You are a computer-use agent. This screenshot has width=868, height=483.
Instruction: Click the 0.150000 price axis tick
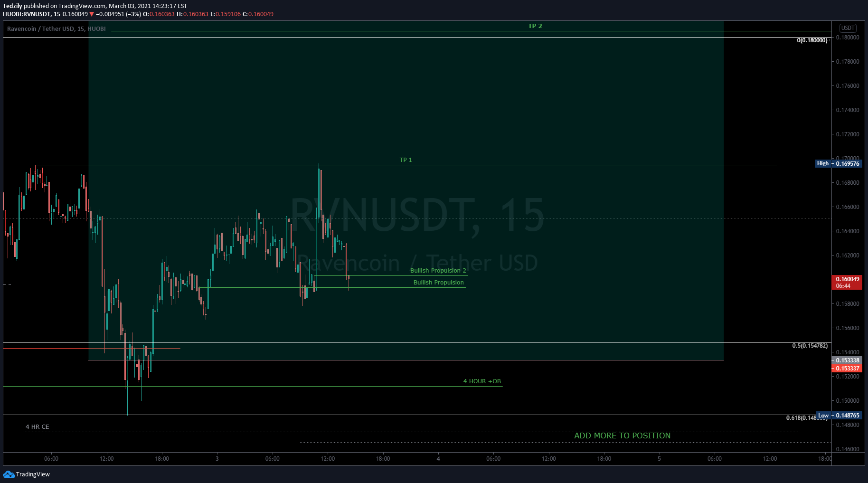848,401
